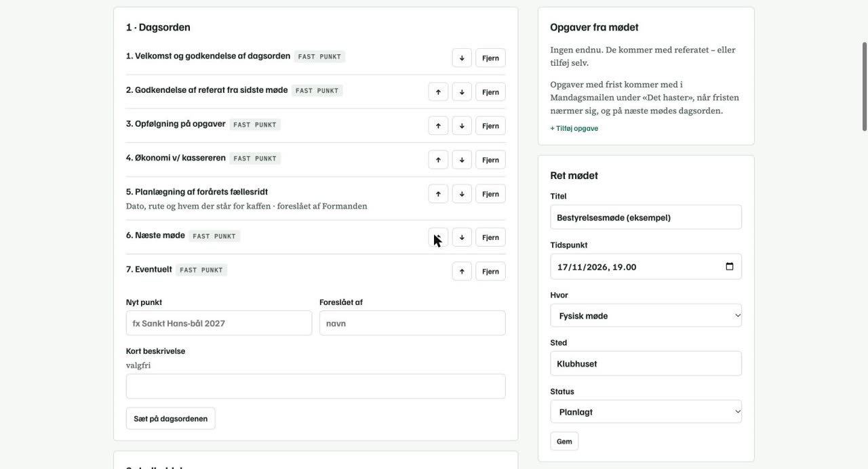Click the "Tidspunkt" date-time field

click(x=646, y=266)
